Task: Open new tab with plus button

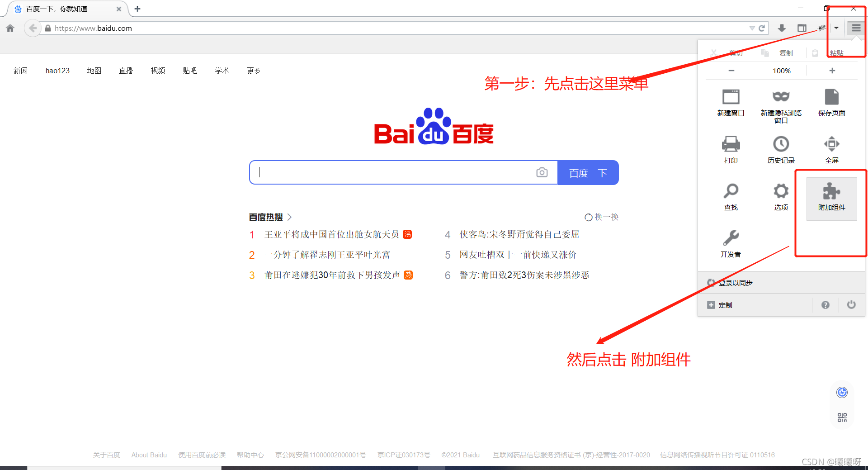Action: [137, 9]
